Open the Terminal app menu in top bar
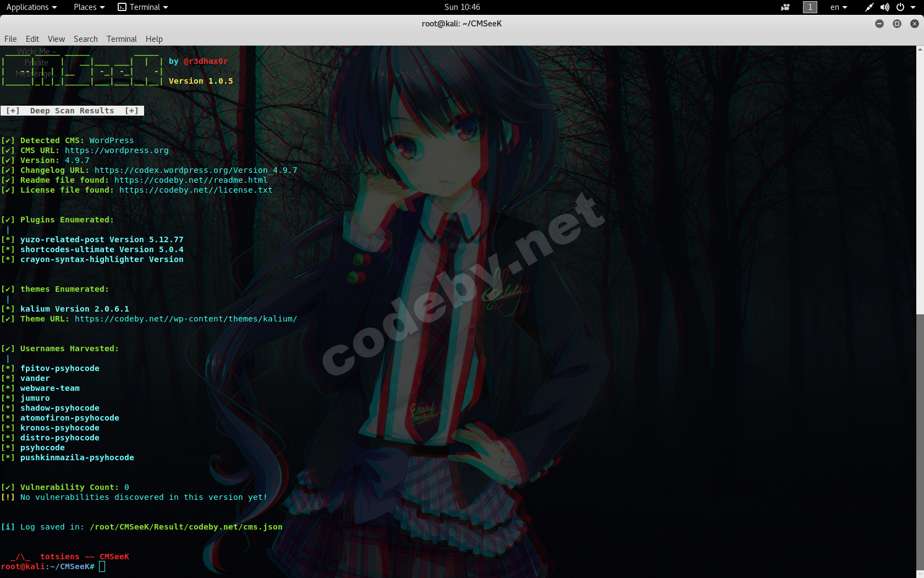Viewport: 924px width, 578px height. [x=143, y=7]
